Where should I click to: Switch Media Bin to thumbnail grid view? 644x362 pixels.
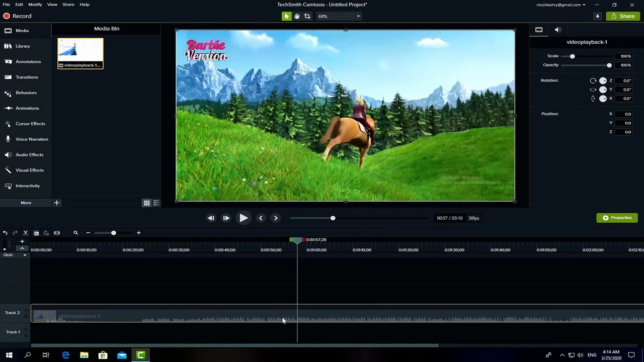pos(146,203)
